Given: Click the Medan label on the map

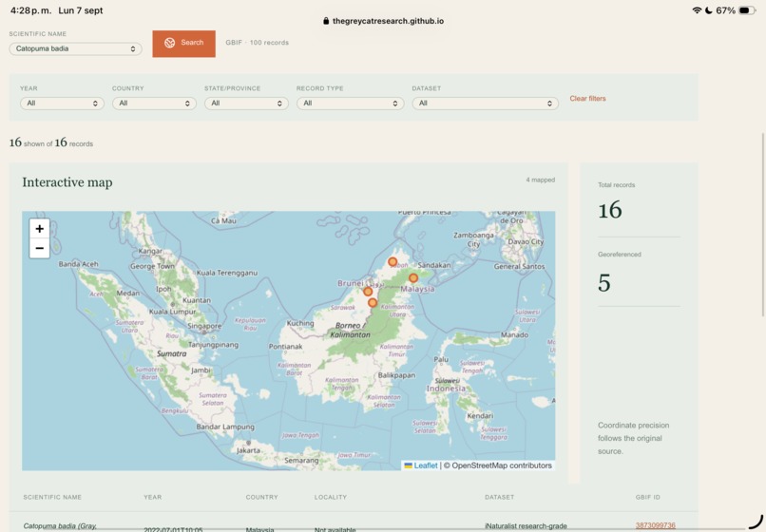Looking at the screenshot, I should [127, 294].
